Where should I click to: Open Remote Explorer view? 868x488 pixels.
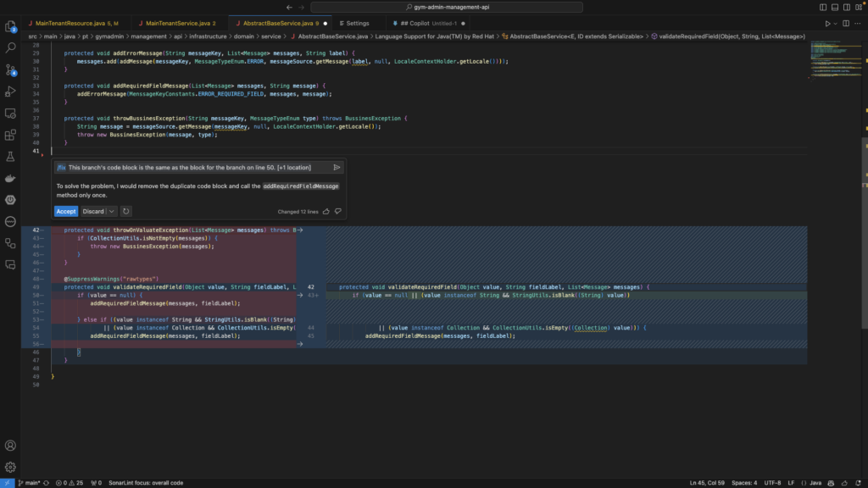tap(10, 113)
